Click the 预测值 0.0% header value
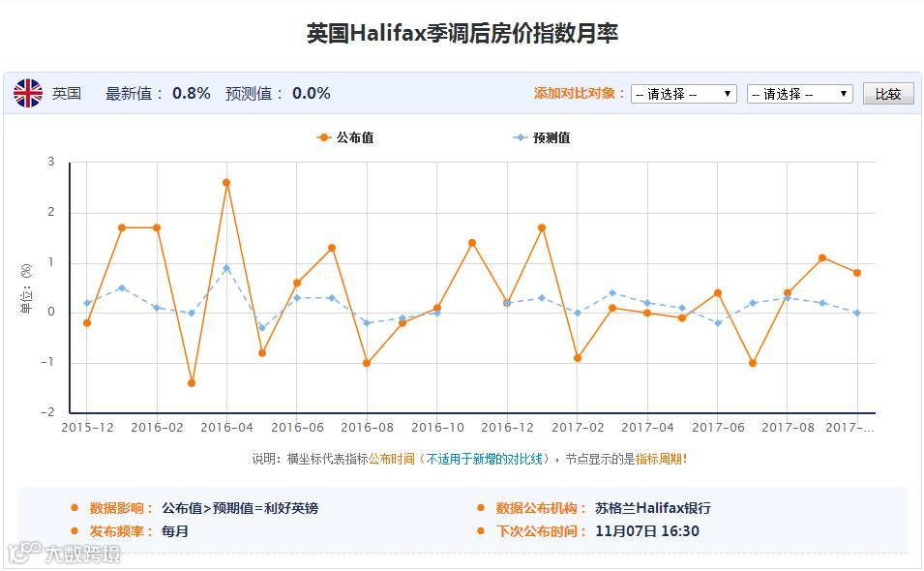This screenshot has height=571, width=924. click(312, 93)
